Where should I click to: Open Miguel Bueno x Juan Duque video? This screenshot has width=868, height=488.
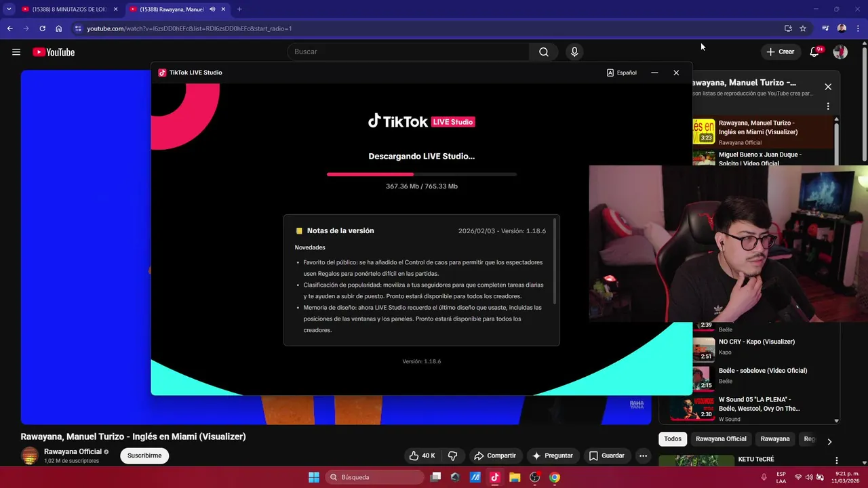tap(760, 159)
